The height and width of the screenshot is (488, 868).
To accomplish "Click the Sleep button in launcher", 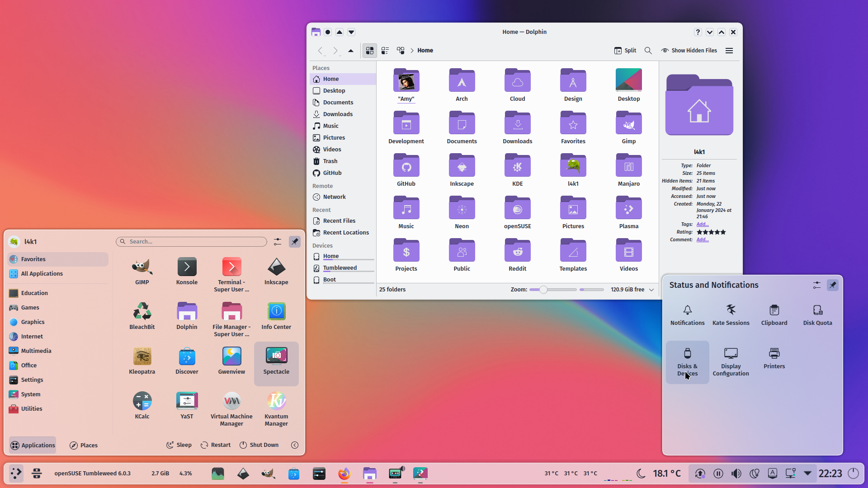I will pyautogui.click(x=179, y=445).
